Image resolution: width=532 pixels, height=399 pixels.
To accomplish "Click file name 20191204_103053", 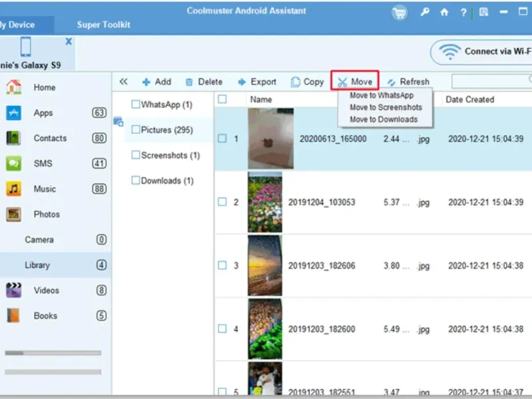I will (322, 202).
